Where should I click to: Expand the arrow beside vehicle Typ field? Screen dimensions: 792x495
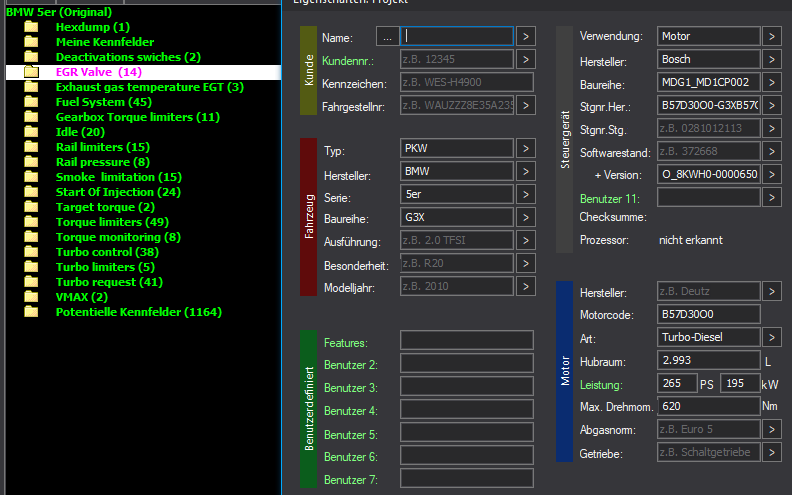pyautogui.click(x=525, y=150)
